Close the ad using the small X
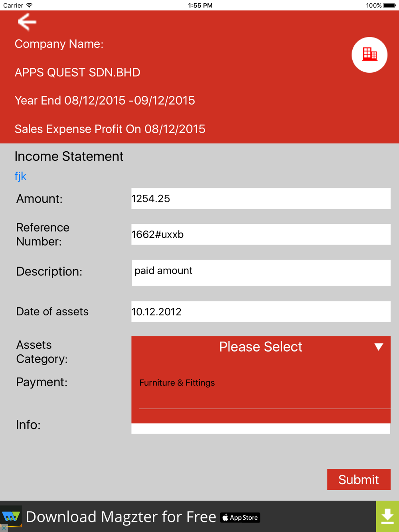399x532 pixels. click(x=3, y=528)
